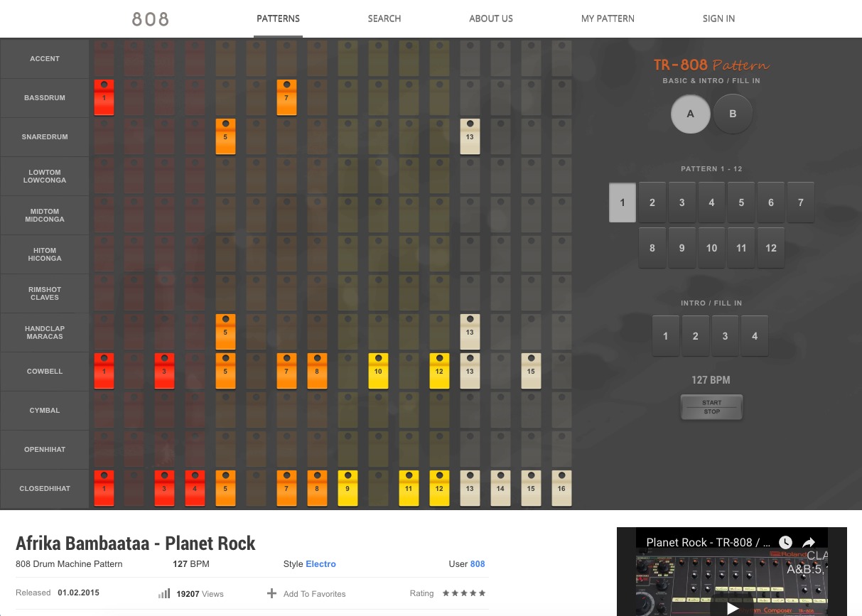The width and height of the screenshot is (862, 616).
Task: Click the SNAREDRUM row label
Action: (x=45, y=136)
